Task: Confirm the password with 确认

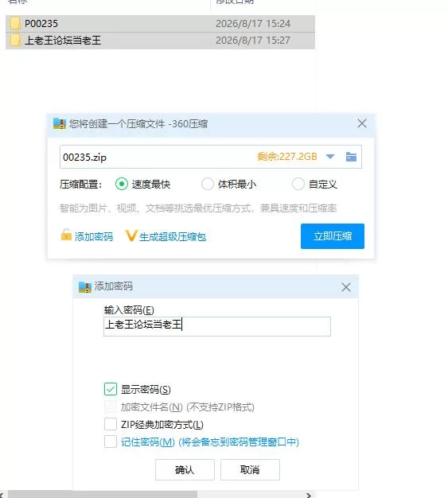Action: coord(185,469)
